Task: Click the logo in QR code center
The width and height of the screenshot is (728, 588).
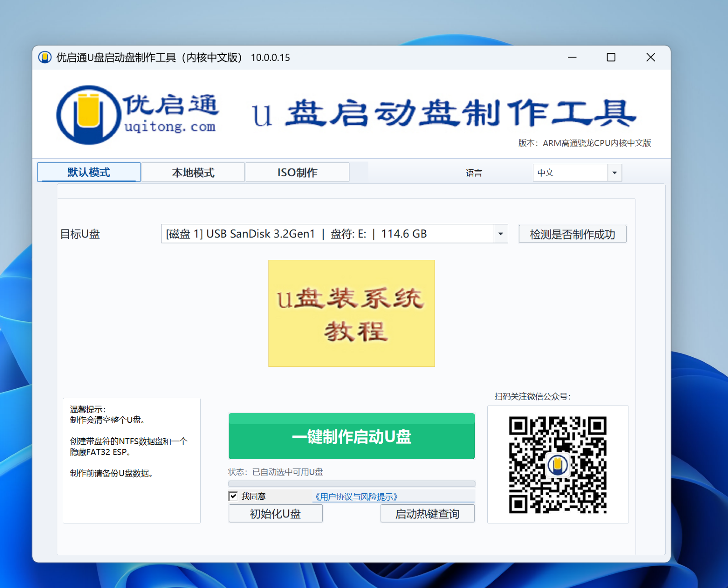Action: (558, 465)
